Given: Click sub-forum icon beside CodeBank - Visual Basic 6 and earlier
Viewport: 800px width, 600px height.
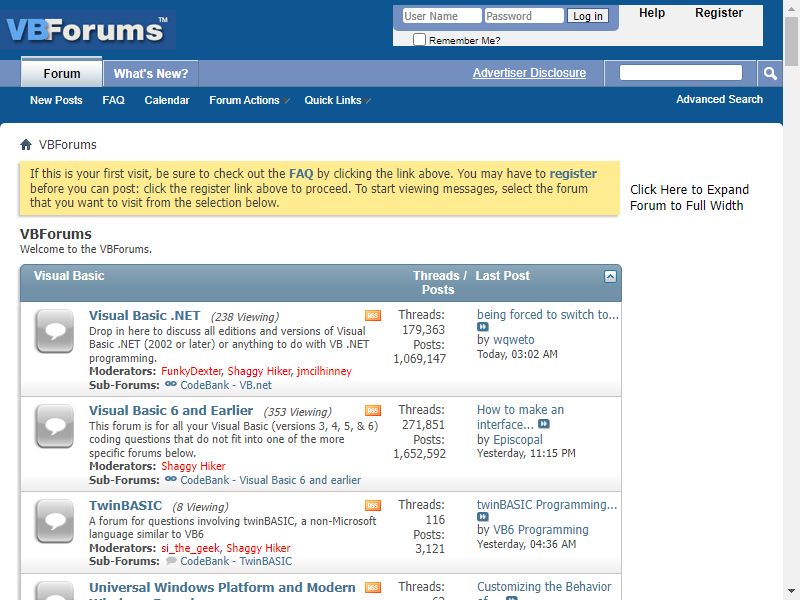Looking at the screenshot, I should (x=171, y=479).
